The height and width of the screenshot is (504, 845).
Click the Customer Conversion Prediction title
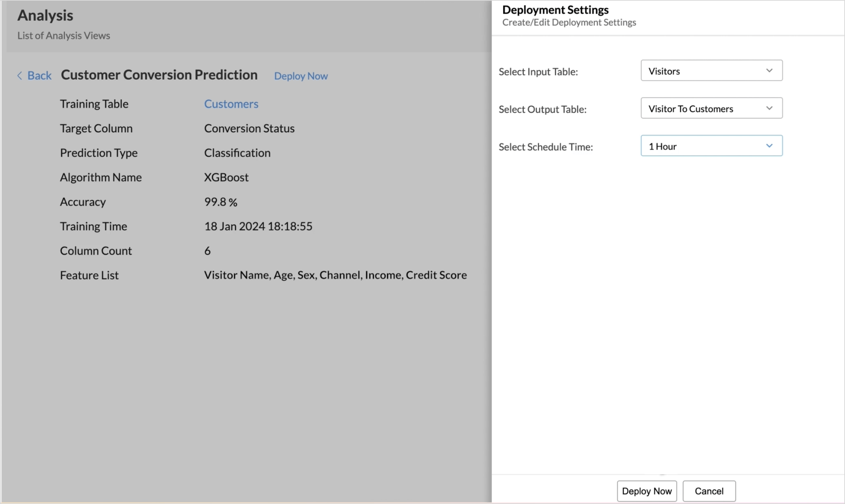tap(159, 75)
